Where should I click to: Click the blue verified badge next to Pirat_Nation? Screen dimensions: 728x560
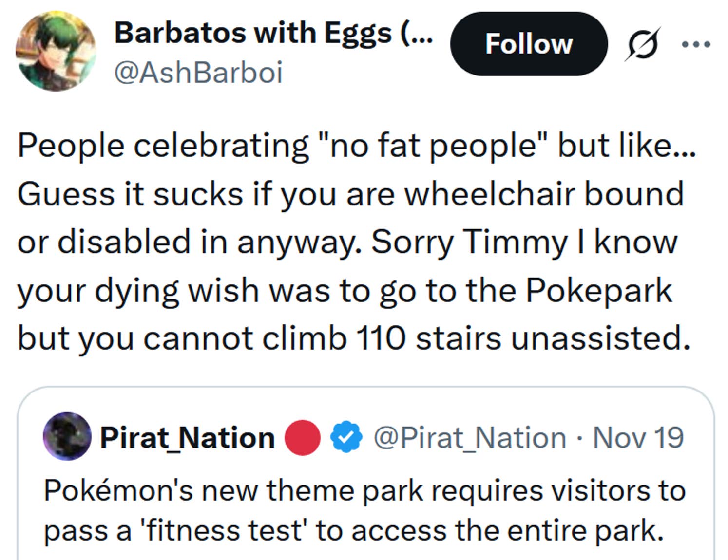point(345,437)
